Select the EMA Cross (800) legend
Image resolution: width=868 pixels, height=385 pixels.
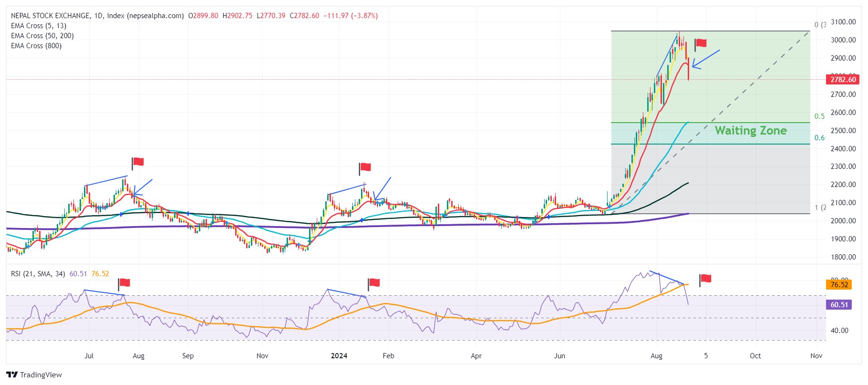(36, 46)
